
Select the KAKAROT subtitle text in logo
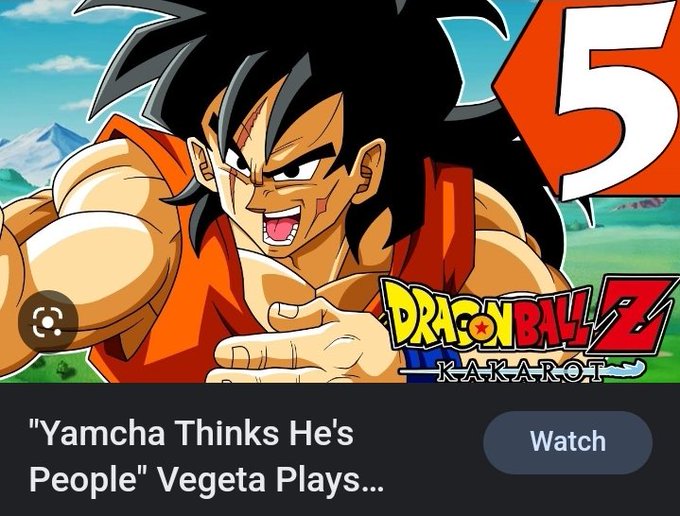(x=520, y=372)
